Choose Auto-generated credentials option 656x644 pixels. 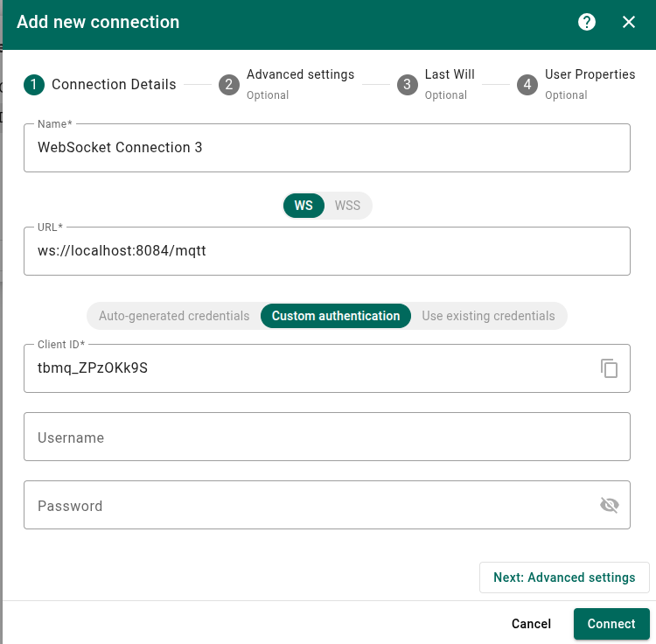click(174, 316)
